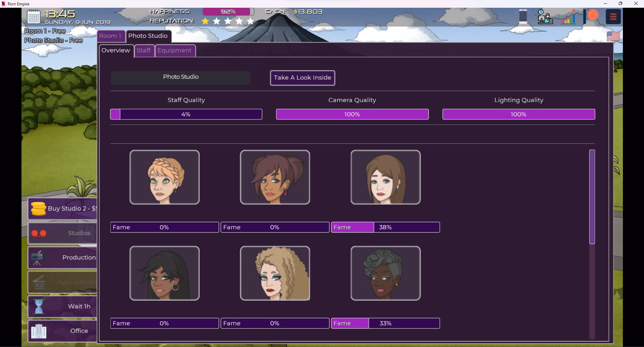Image resolution: width=644 pixels, height=347 pixels.
Task: Click the vertical scrollbar in portrait list
Action: (592, 197)
